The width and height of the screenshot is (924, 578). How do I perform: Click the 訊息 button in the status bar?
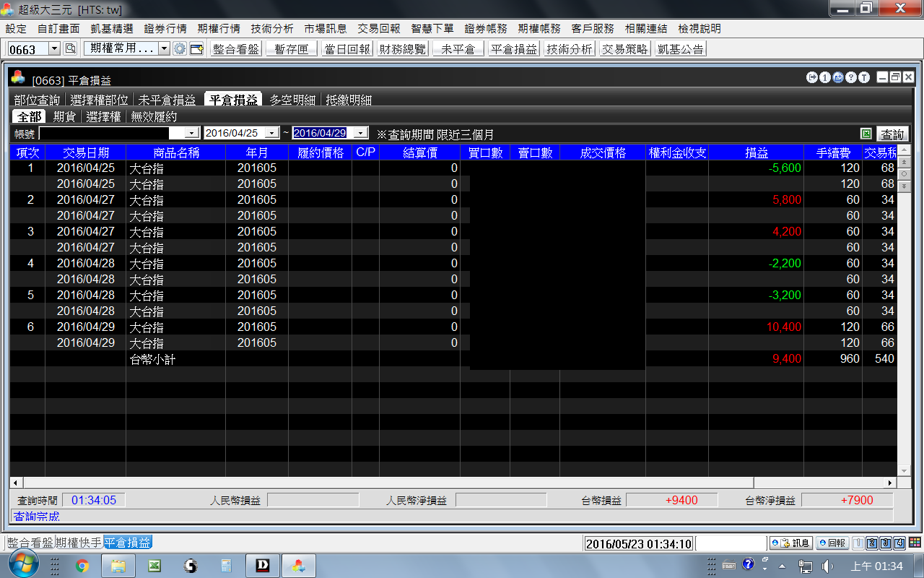791,543
